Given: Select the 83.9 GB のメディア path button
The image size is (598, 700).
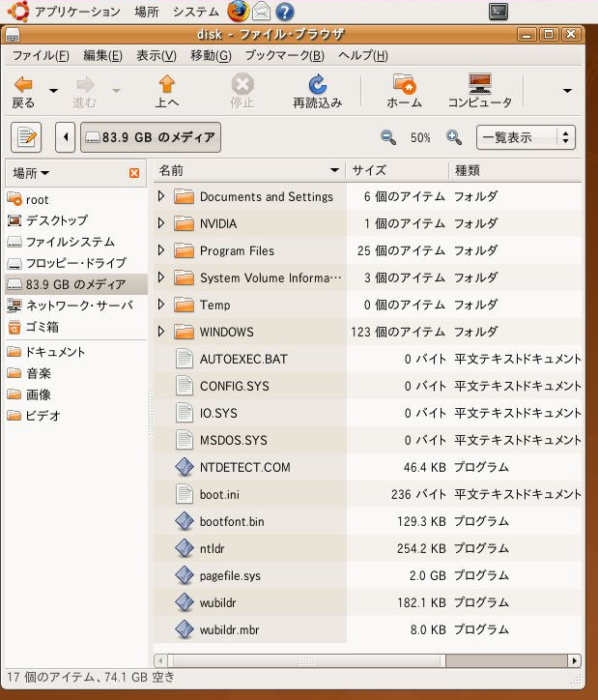Looking at the screenshot, I should click(x=151, y=137).
